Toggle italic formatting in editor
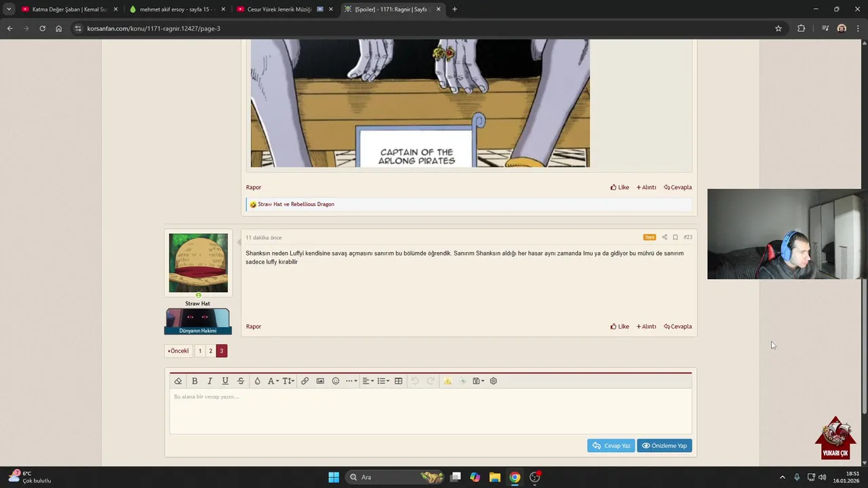This screenshot has width=868, height=488. click(x=210, y=381)
